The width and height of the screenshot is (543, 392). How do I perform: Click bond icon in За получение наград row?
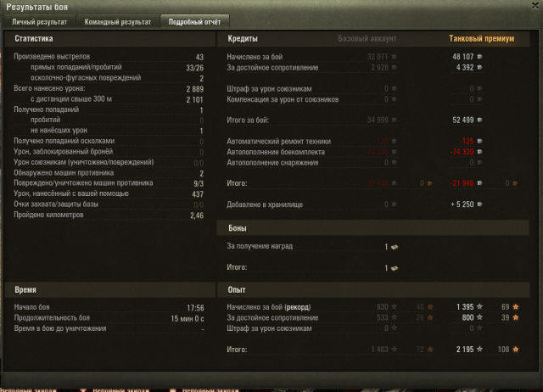pyautogui.click(x=395, y=247)
